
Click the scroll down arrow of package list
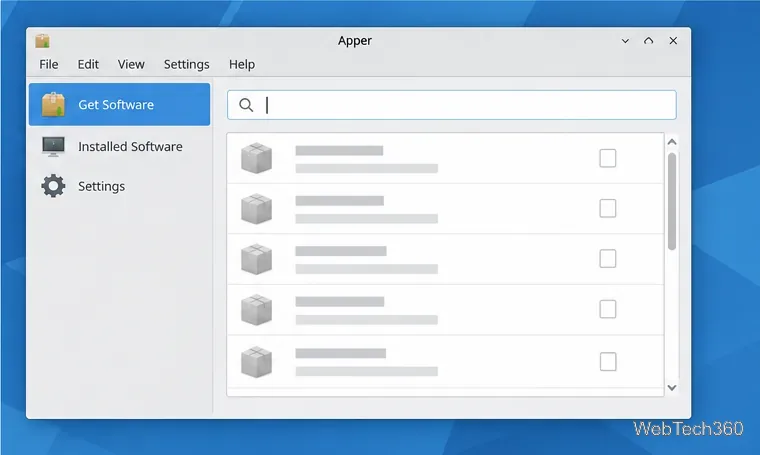pos(672,388)
